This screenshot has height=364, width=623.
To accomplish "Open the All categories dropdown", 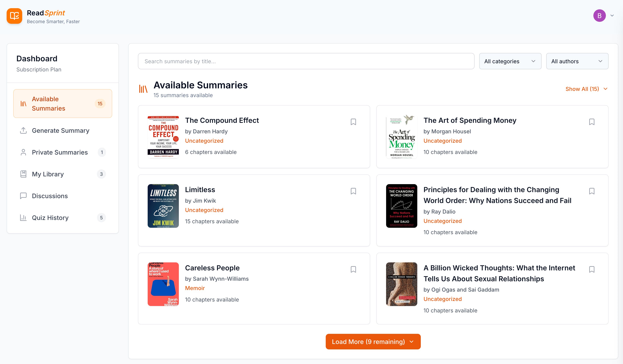I will pyautogui.click(x=510, y=61).
